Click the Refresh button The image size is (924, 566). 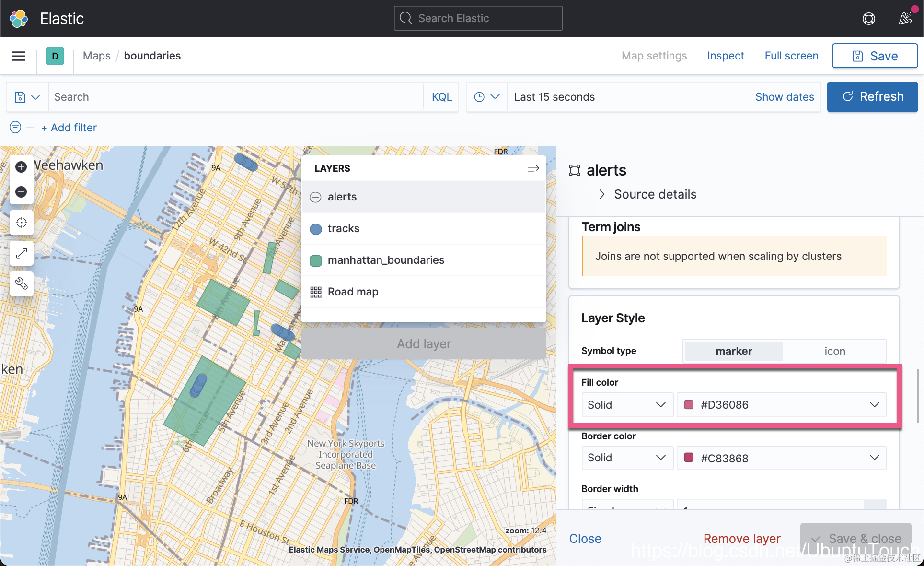(872, 97)
